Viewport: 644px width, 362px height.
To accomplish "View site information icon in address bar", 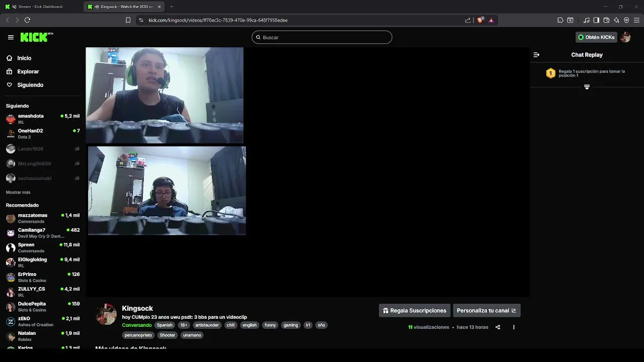I will (141, 20).
